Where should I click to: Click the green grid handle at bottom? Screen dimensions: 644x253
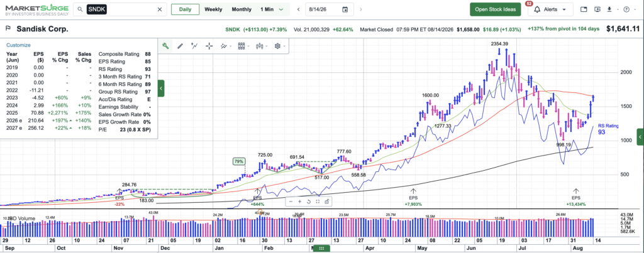pos(321,248)
